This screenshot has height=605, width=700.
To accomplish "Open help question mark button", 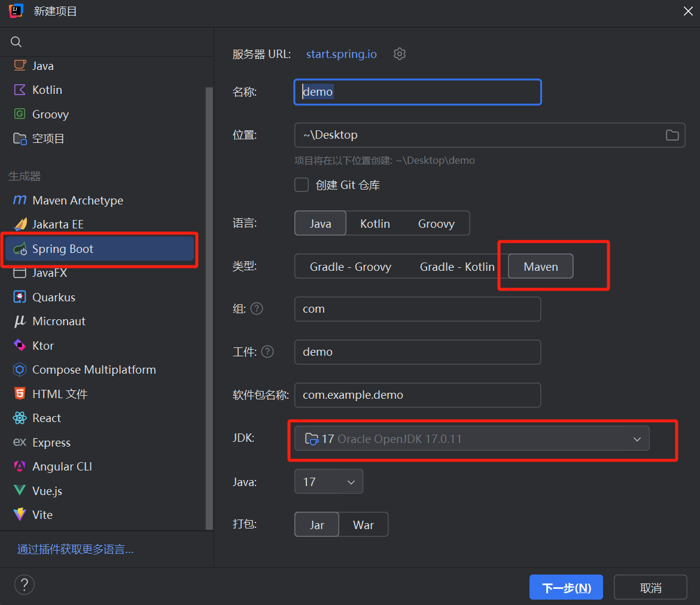I will pyautogui.click(x=25, y=585).
